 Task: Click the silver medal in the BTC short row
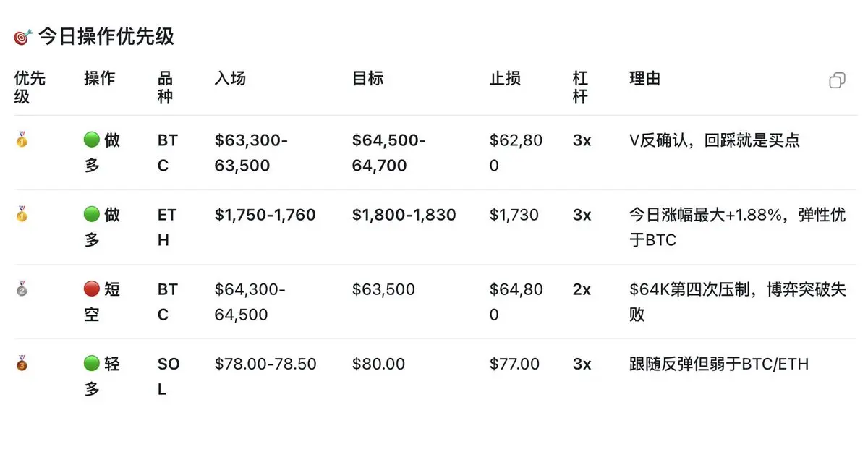pyautogui.click(x=22, y=289)
